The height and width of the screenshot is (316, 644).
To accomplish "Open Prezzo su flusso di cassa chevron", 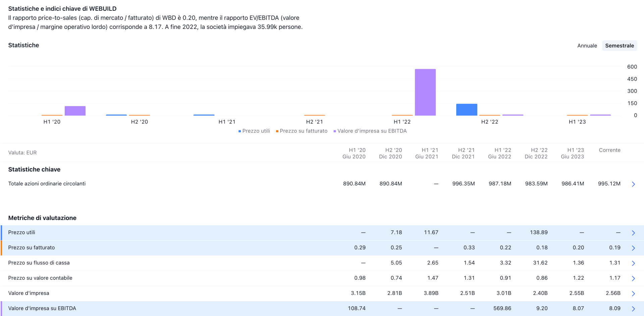I will click(633, 263).
